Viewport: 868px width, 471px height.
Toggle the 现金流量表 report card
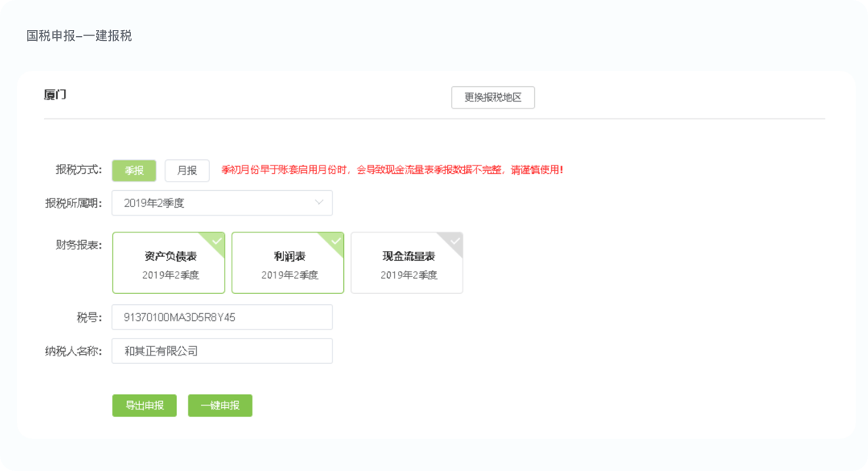407,262
